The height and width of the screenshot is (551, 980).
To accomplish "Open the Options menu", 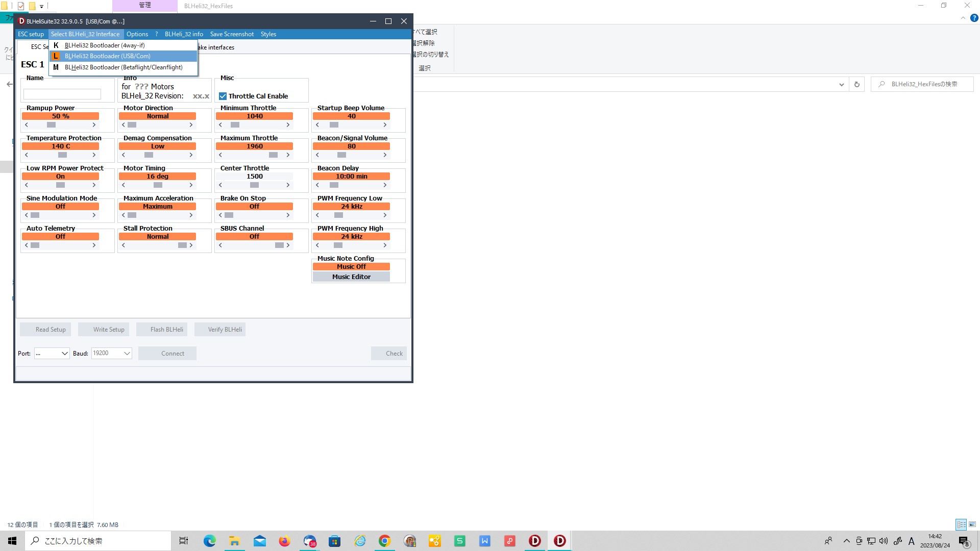I will tap(137, 34).
